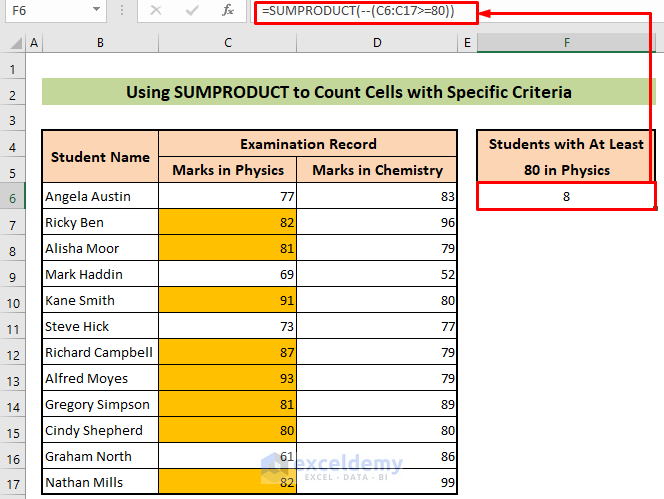Select Angela Austin's Physics mark 77
The image size is (664, 499).
point(228,196)
